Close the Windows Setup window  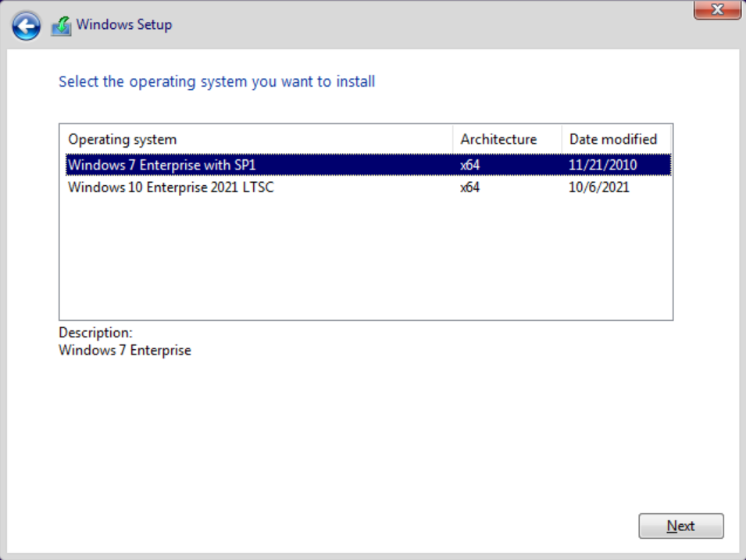717,9
